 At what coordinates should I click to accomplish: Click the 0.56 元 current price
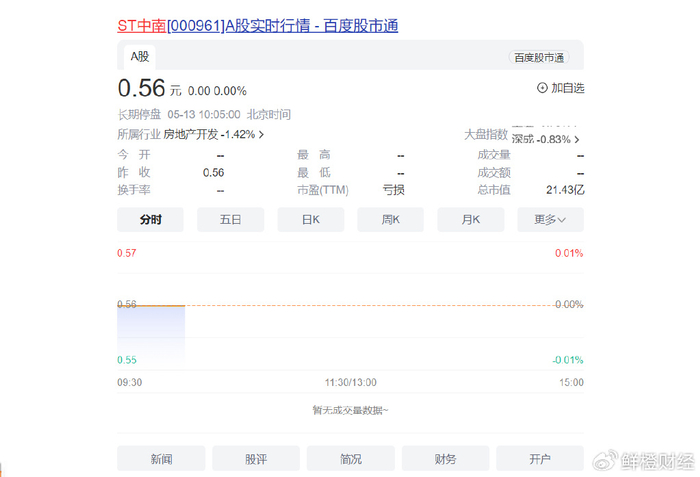pos(150,88)
